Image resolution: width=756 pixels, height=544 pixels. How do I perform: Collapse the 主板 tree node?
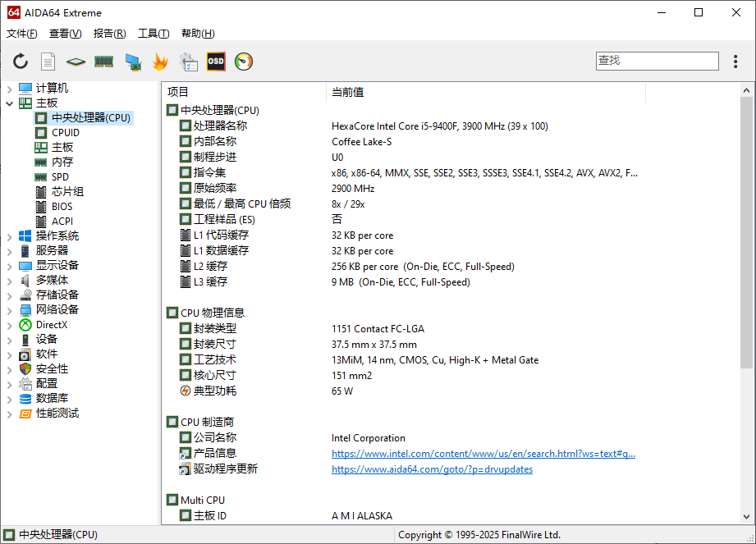[9, 103]
